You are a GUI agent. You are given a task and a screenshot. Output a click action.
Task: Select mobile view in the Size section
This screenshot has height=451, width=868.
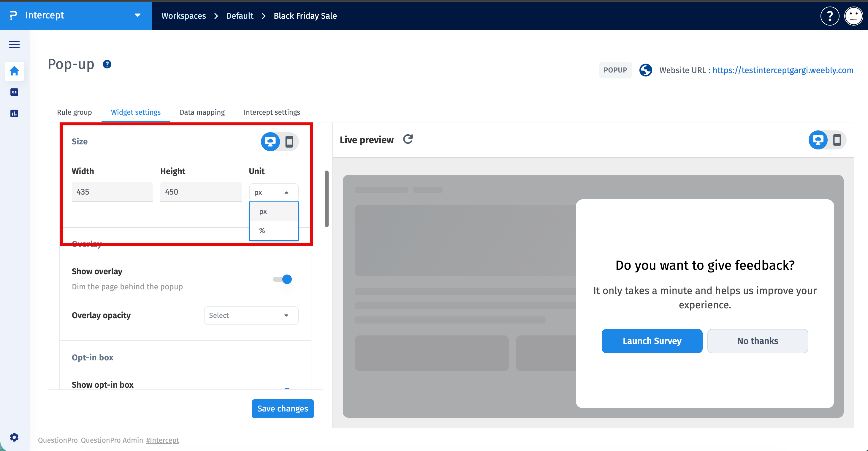tap(289, 142)
